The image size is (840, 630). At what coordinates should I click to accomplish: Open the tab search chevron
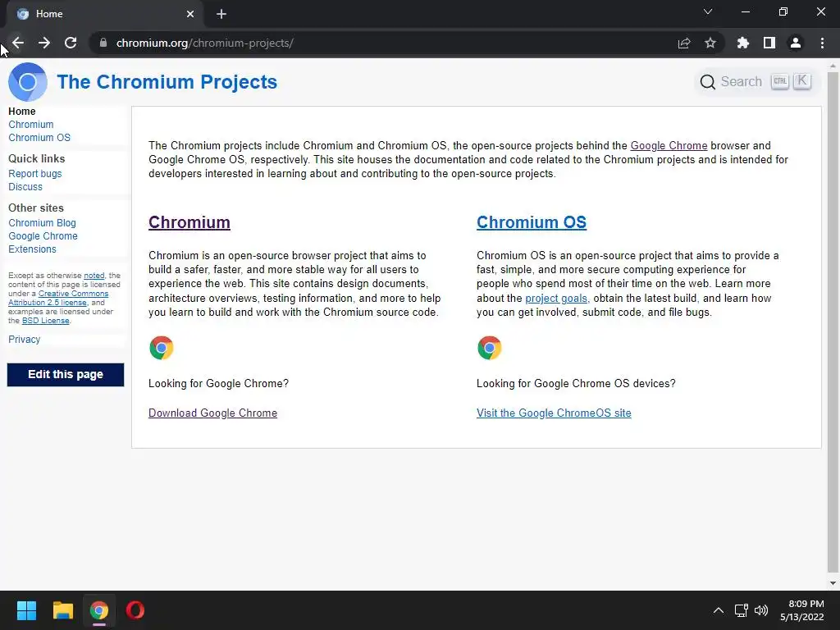pos(708,11)
